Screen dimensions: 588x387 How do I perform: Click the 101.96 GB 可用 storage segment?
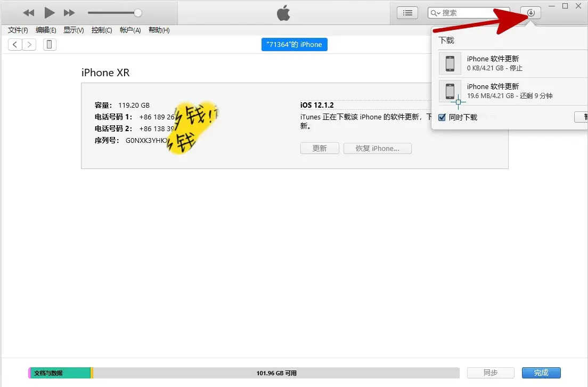click(x=276, y=373)
